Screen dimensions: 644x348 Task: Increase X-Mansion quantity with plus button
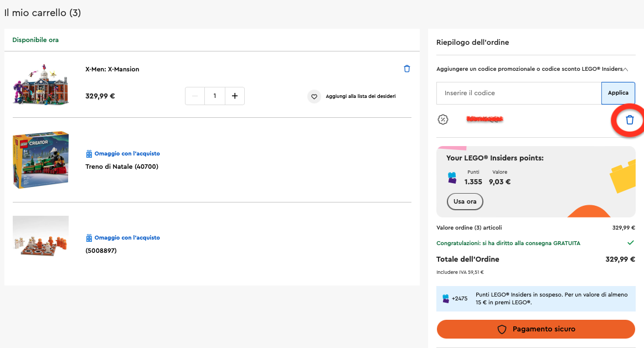235,96
